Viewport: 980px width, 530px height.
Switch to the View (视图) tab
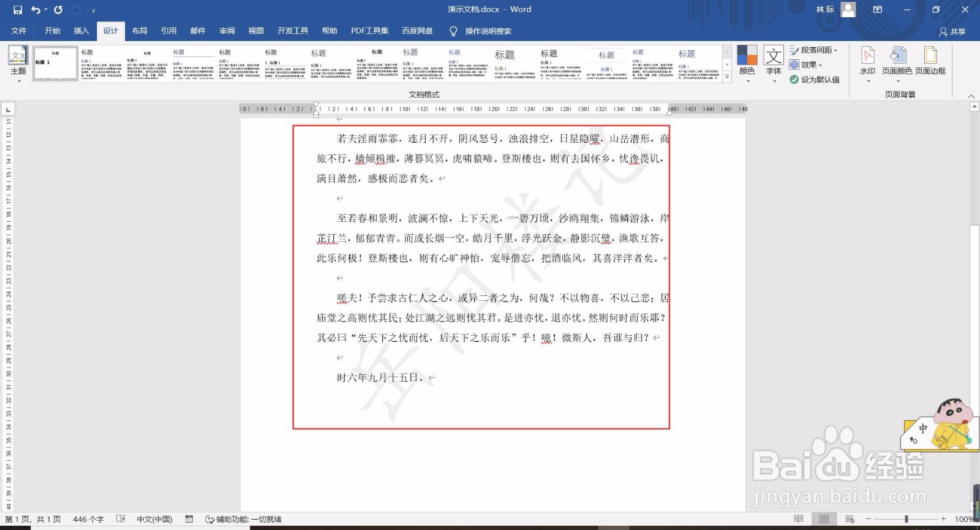256,31
